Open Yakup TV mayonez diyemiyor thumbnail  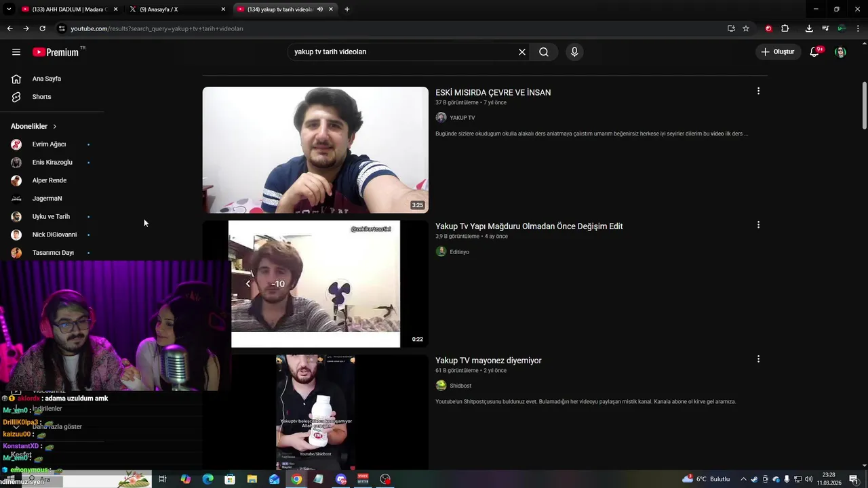(315, 412)
